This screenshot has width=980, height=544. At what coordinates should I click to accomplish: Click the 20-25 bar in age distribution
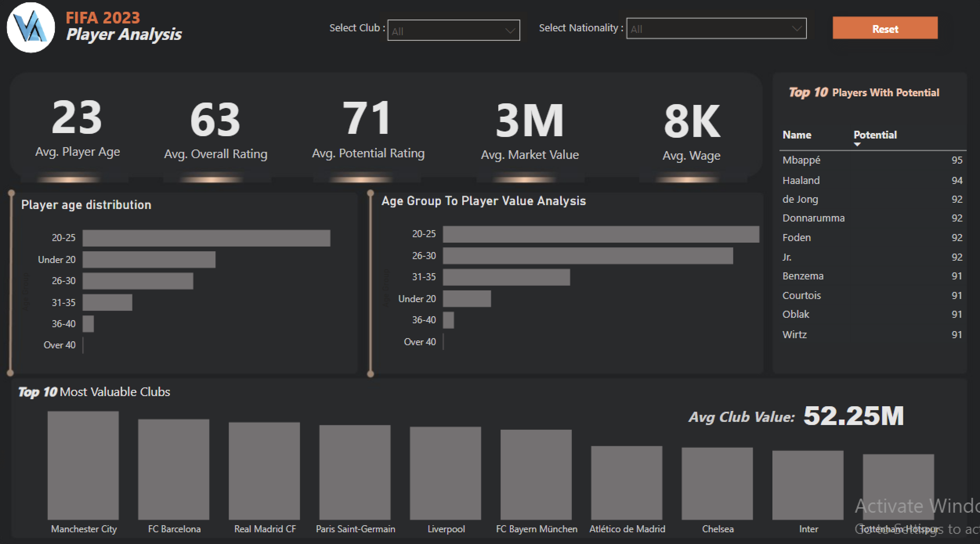click(x=206, y=238)
